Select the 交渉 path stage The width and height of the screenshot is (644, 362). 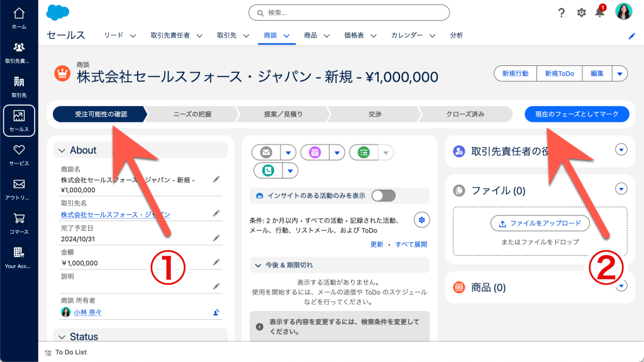tap(375, 114)
